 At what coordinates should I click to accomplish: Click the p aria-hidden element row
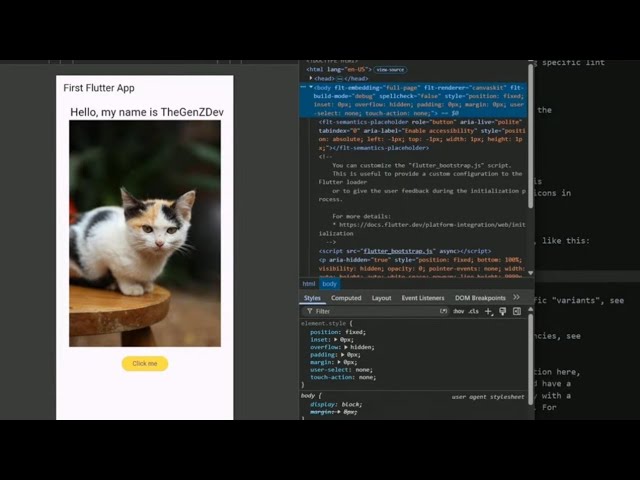point(420,268)
